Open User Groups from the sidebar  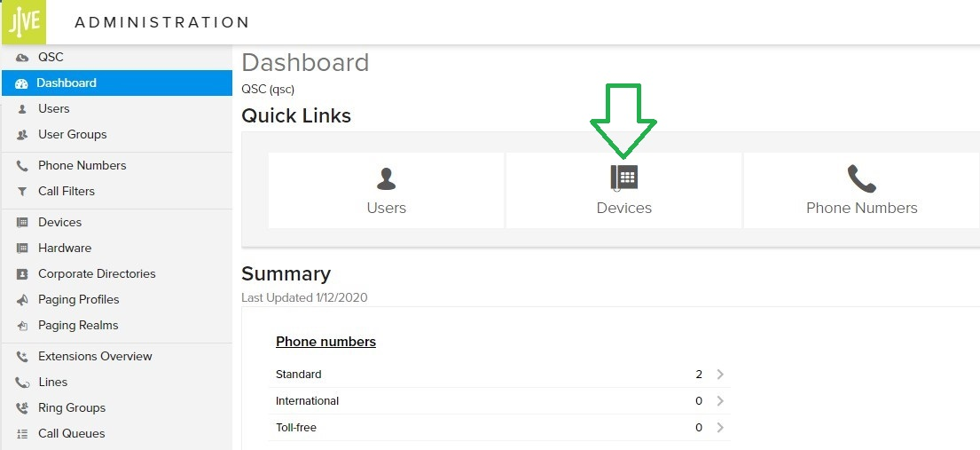coord(72,134)
